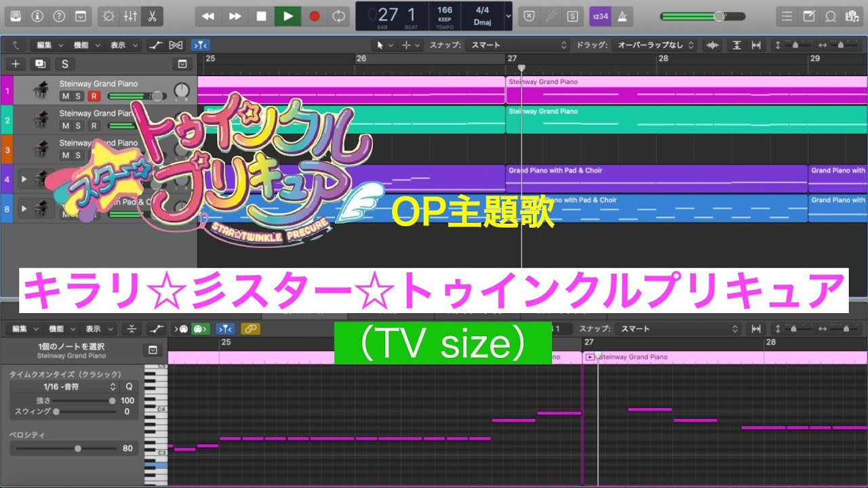This screenshot has width=868, height=488.
Task: Open the Loop Browser icon
Action: point(830,16)
